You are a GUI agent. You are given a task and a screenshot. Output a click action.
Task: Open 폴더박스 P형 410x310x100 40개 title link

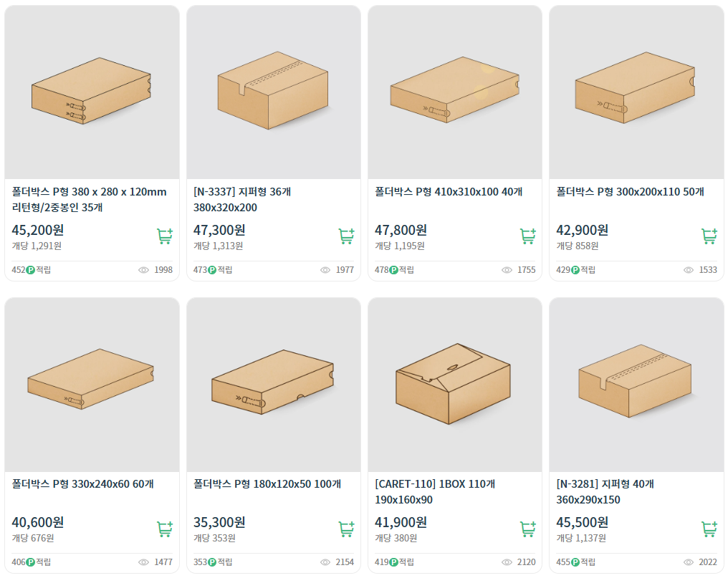(448, 192)
